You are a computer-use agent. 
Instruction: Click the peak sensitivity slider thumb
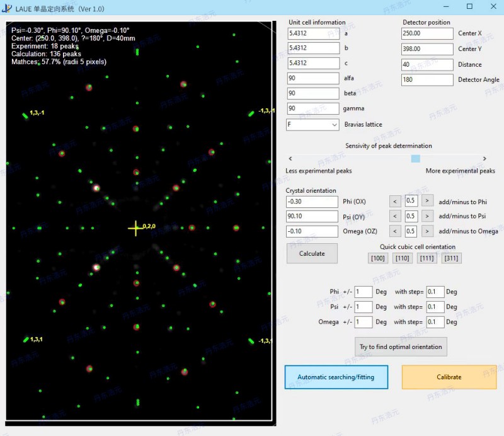coord(415,159)
